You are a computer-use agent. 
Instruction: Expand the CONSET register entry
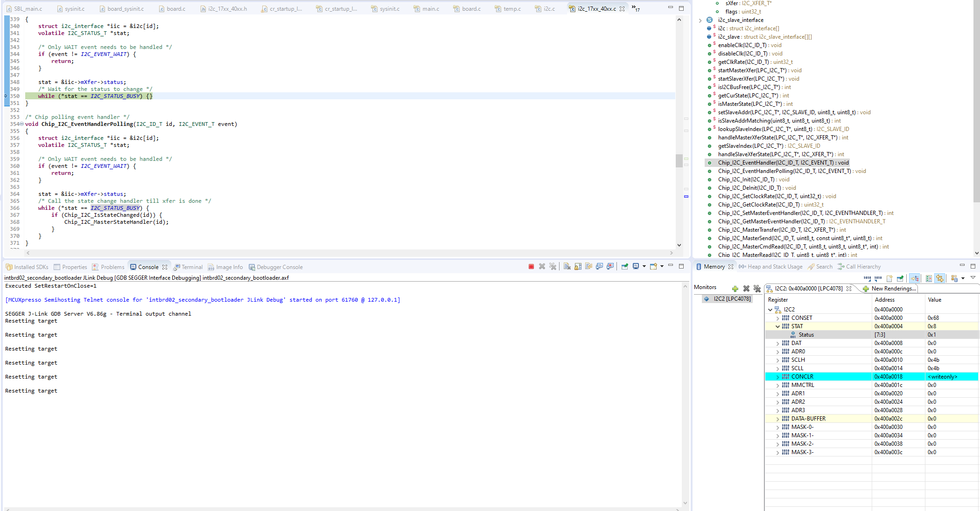(777, 318)
